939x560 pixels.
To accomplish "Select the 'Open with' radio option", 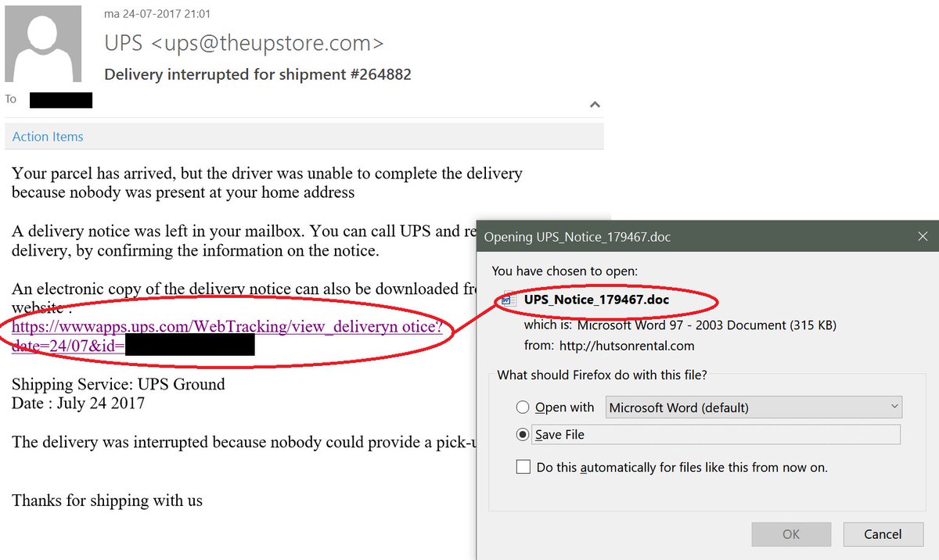I will [523, 407].
